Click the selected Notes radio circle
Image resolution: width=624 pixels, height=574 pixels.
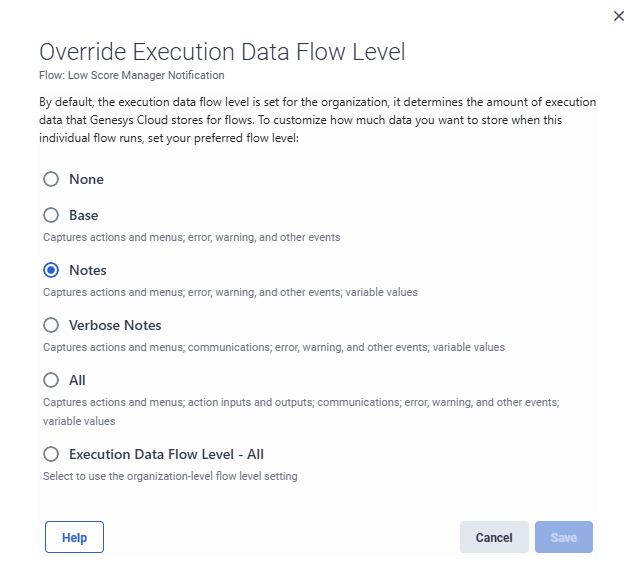tap(51, 270)
